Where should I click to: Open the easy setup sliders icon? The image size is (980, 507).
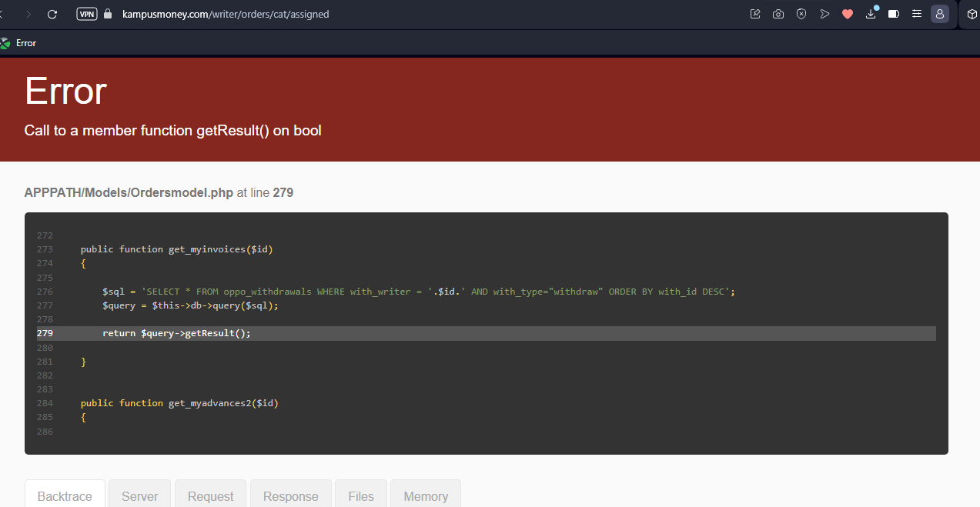(917, 14)
